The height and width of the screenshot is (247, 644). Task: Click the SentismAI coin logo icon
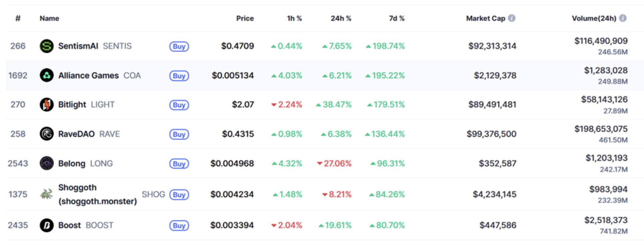tap(46, 46)
